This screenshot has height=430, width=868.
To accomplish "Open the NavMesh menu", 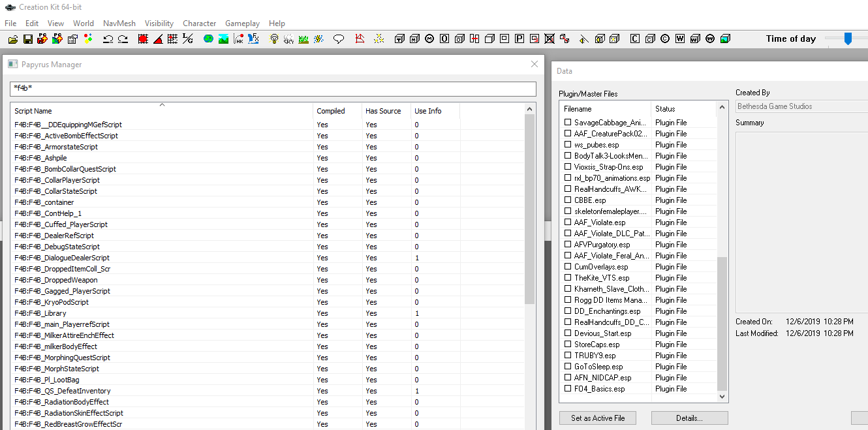I will point(119,23).
